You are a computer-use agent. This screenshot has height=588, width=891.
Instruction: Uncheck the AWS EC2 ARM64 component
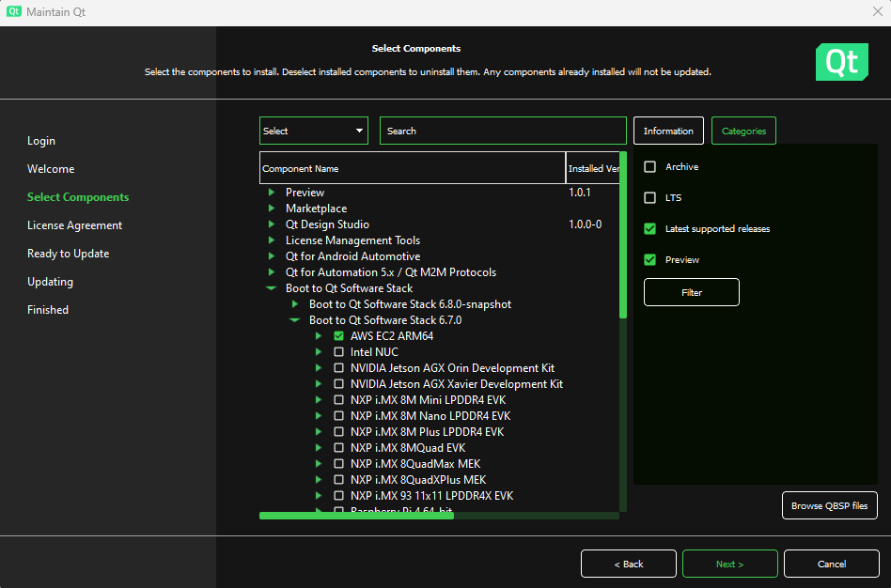click(x=339, y=336)
